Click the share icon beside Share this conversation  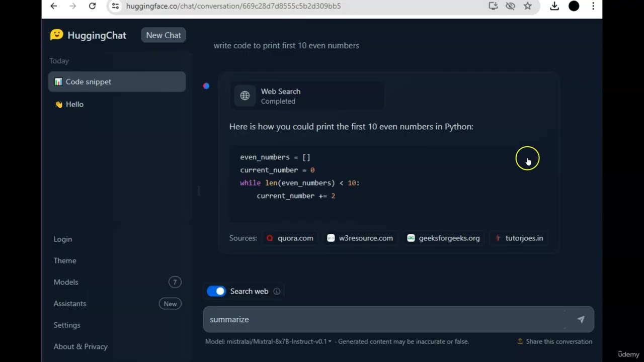click(x=520, y=341)
